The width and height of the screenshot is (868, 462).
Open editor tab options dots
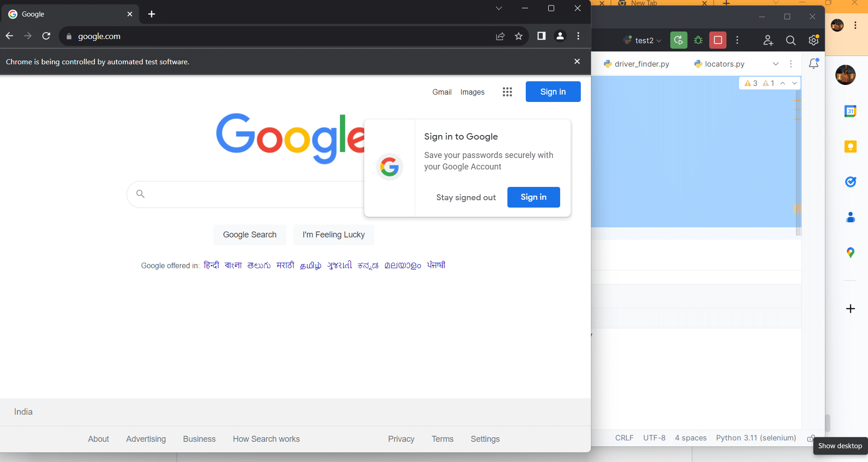coord(791,64)
